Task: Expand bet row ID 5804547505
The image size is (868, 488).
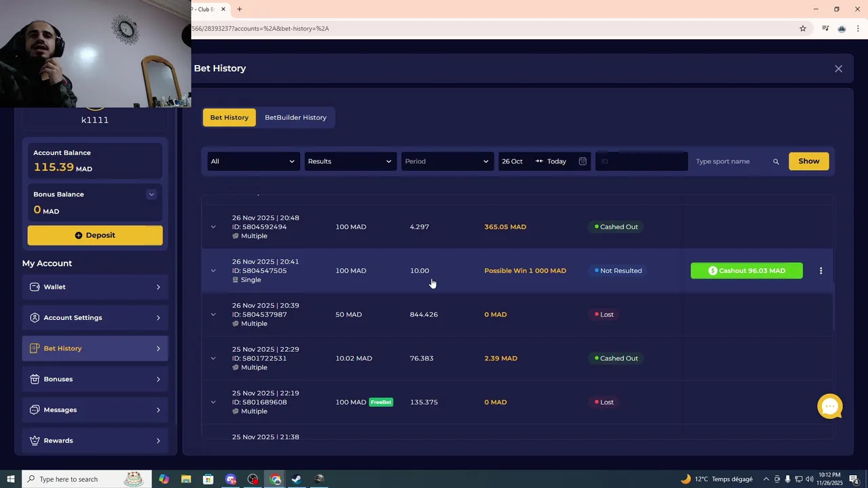Action: tap(213, 270)
